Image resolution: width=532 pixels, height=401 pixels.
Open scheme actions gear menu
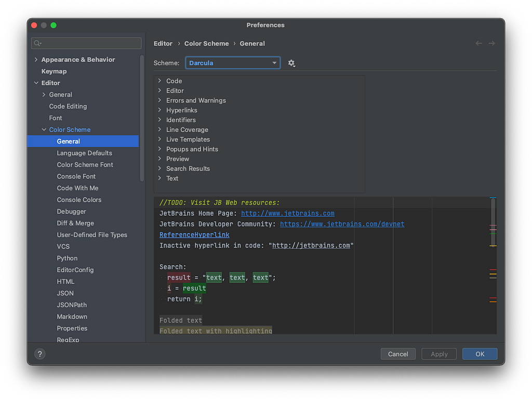291,63
